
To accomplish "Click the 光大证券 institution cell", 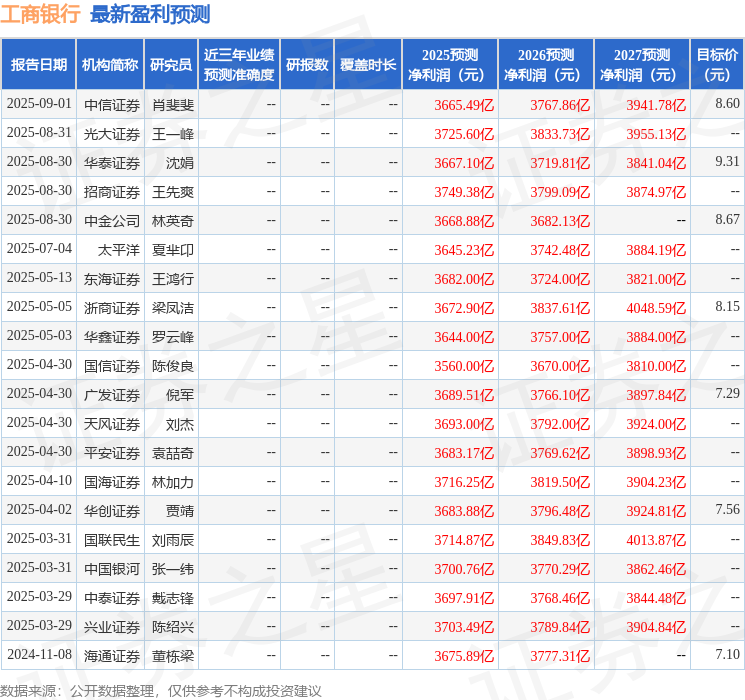I will [112, 134].
